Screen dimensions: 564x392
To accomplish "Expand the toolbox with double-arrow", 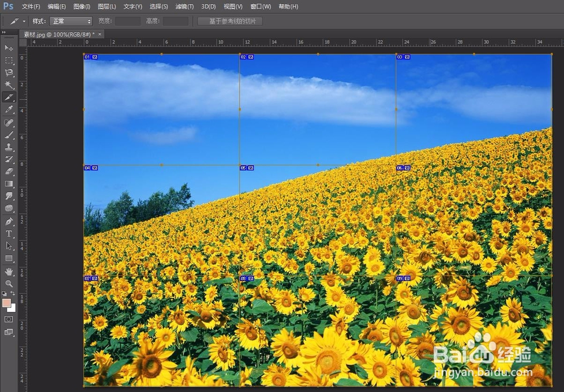I will (4, 32).
